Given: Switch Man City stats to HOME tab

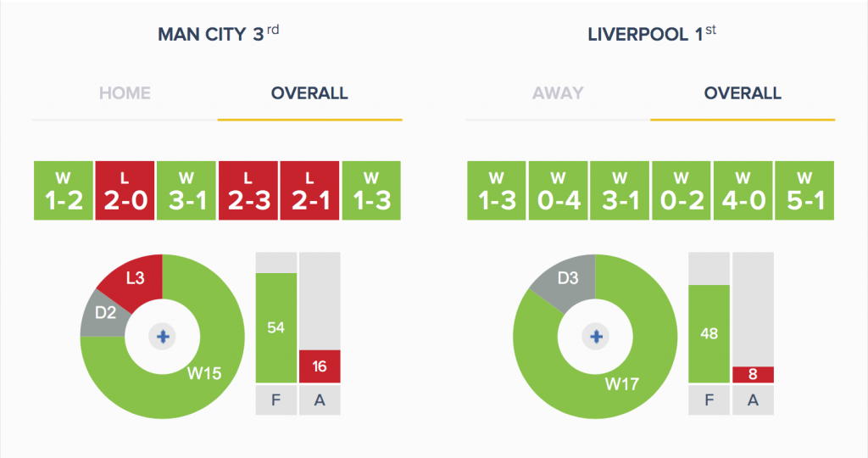Looking at the screenshot, I should [x=125, y=93].
